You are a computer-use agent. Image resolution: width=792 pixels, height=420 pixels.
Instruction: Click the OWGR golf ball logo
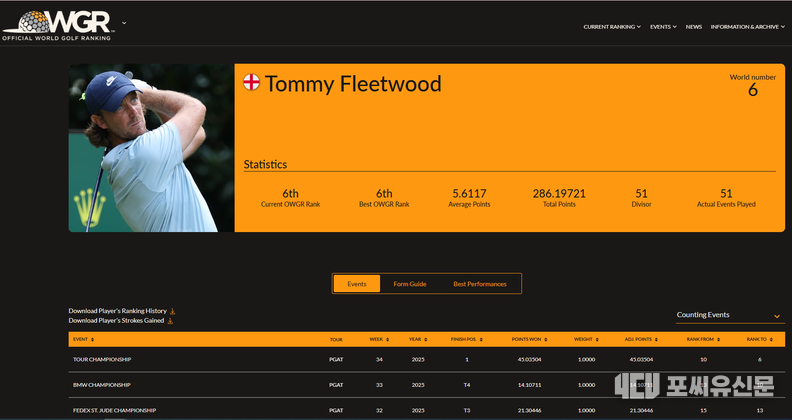tap(57, 25)
